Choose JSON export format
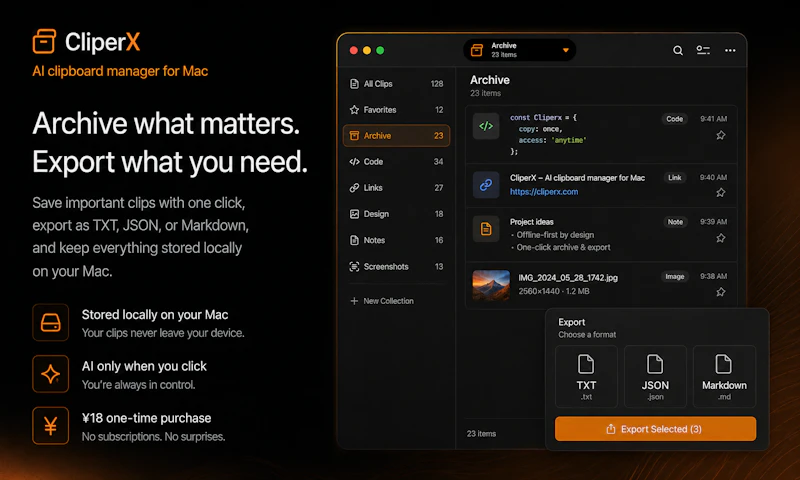The image size is (800, 480). click(655, 376)
